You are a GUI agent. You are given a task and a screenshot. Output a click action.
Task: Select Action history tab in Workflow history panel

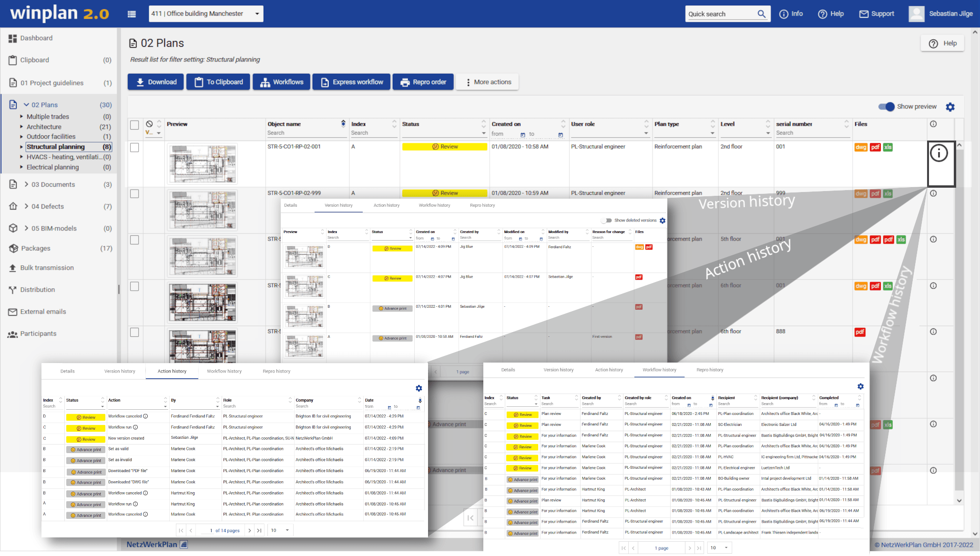609,370
